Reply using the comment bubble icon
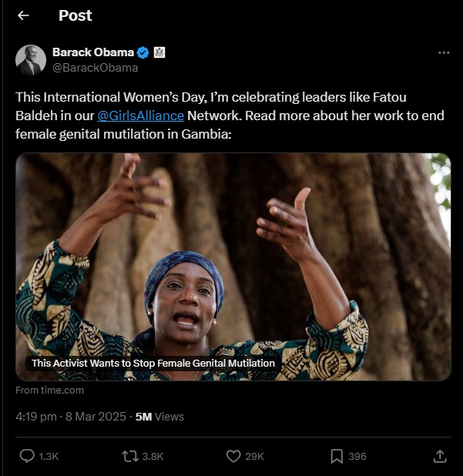 click(x=27, y=456)
